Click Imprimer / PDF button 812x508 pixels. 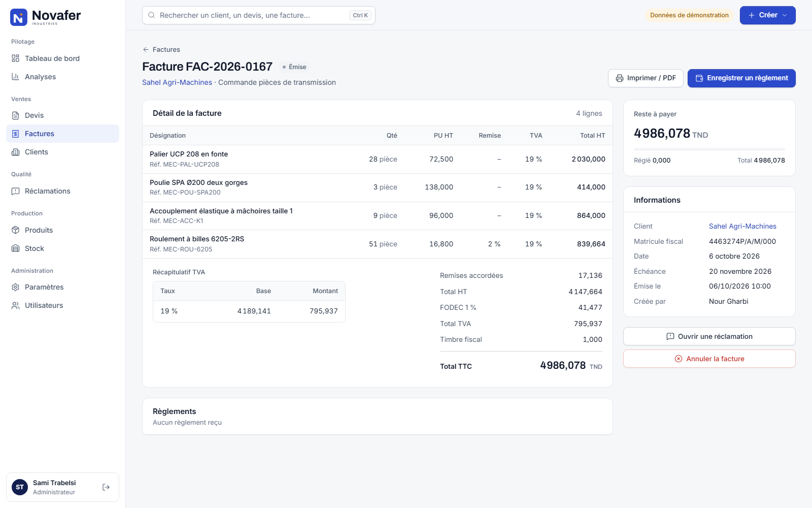tap(646, 78)
